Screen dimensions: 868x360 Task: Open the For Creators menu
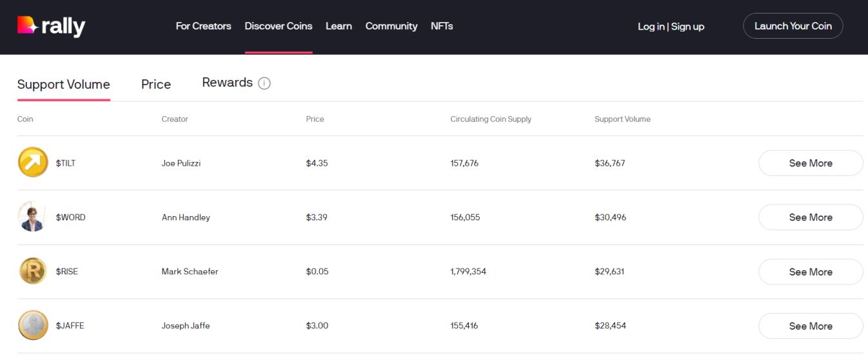203,26
